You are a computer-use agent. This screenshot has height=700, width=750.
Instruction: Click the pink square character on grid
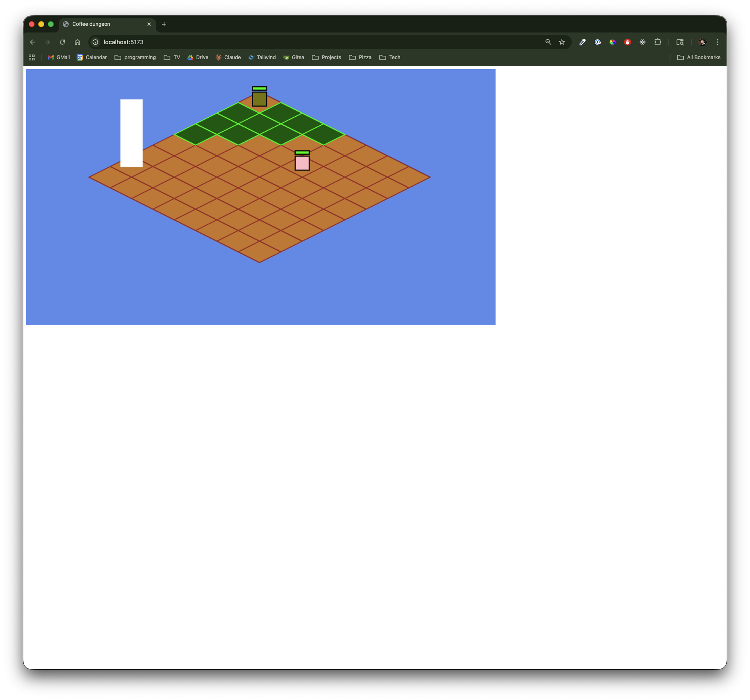pos(302,163)
